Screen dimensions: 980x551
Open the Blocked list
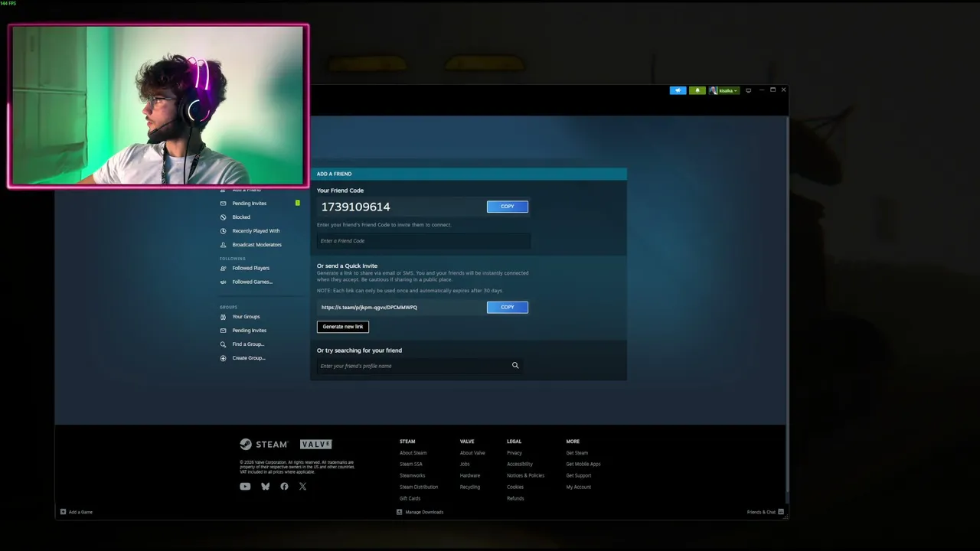[241, 217]
